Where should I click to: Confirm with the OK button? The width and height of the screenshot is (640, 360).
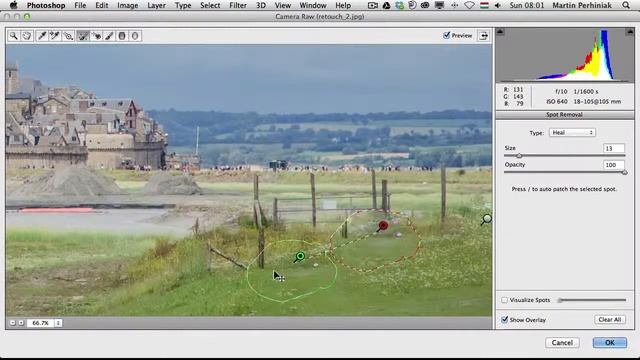(610, 343)
